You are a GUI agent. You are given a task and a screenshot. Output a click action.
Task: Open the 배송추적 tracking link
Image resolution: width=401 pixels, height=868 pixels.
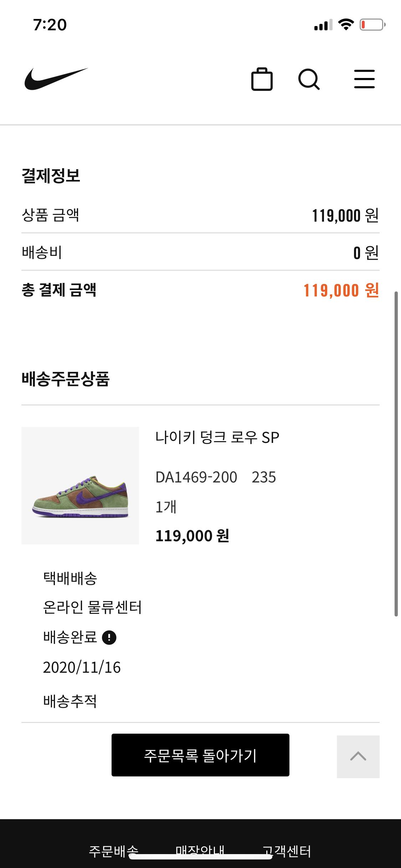point(70,701)
